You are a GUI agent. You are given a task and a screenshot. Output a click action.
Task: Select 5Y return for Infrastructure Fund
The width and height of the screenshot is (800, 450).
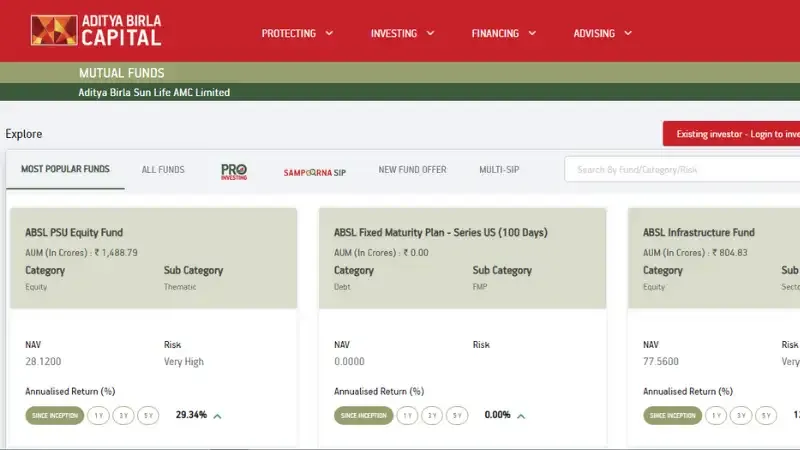[766, 415]
